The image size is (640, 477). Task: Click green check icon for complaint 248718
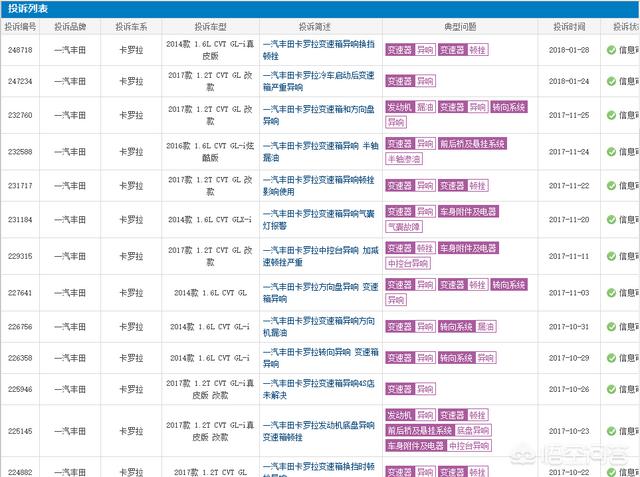(611, 49)
